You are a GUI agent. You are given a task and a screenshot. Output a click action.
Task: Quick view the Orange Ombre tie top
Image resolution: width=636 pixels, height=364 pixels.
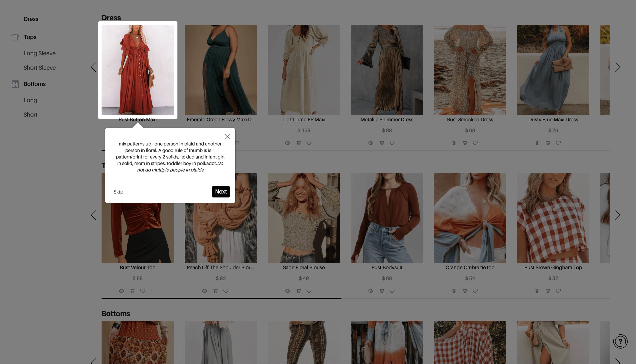pyautogui.click(x=454, y=291)
